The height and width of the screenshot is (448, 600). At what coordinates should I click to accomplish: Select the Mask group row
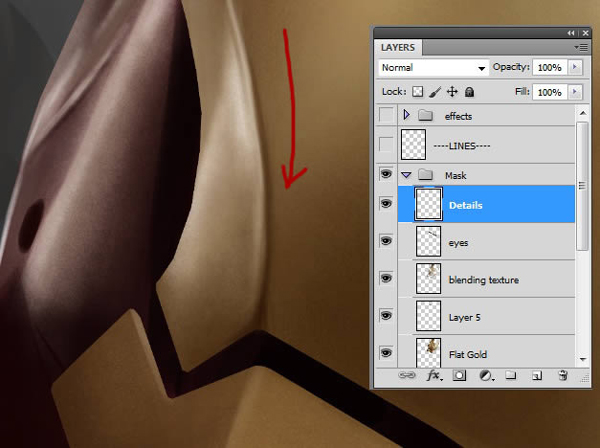[x=486, y=175]
